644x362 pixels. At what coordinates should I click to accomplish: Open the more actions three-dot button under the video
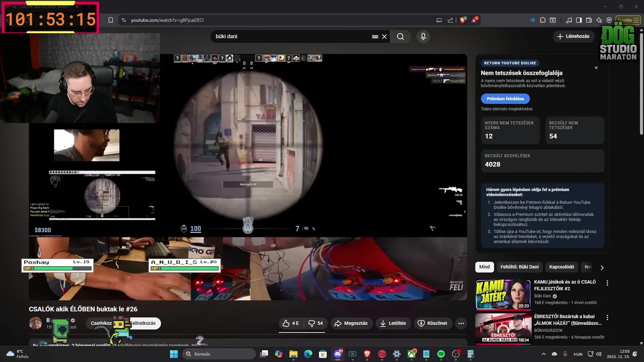tap(461, 323)
